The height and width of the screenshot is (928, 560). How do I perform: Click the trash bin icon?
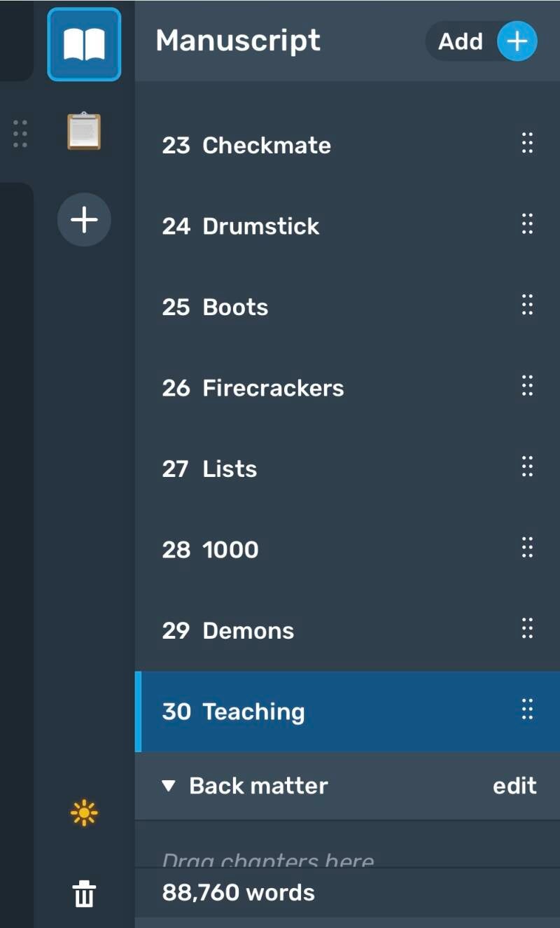[84, 894]
